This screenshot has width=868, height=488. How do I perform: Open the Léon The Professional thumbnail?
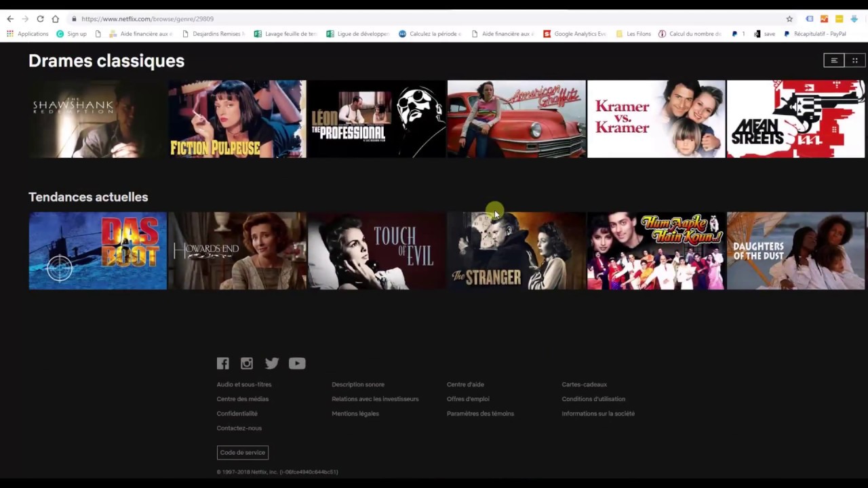point(377,119)
